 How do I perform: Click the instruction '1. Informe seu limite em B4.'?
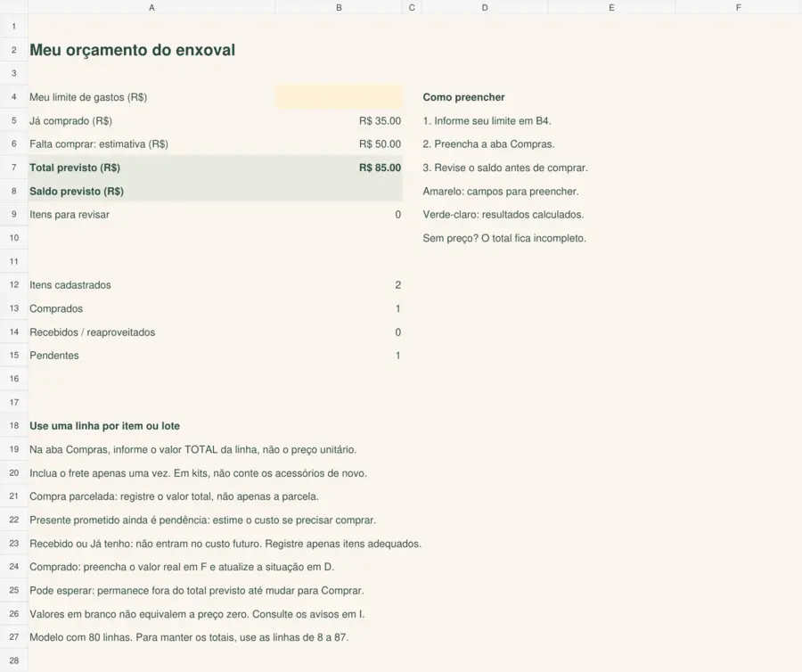pyautogui.click(x=487, y=120)
